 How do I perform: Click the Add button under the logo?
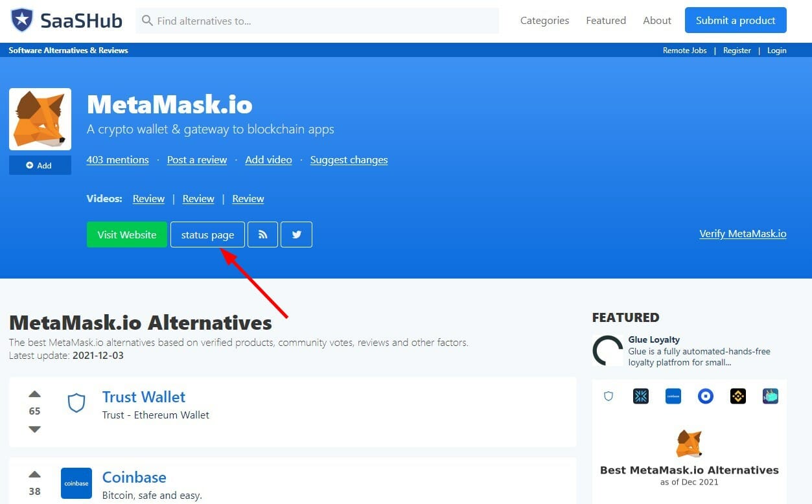tap(40, 165)
